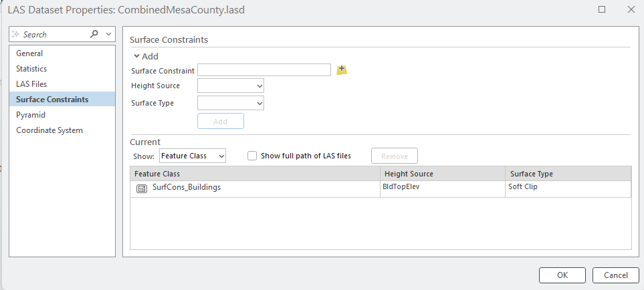Close the LAS Dataset Properties dialog
The image size is (644, 290).
[x=631, y=9]
